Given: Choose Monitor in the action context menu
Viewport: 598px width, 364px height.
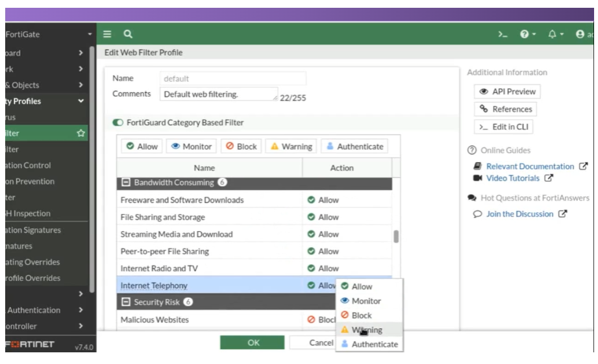Looking at the screenshot, I should 369,300.
